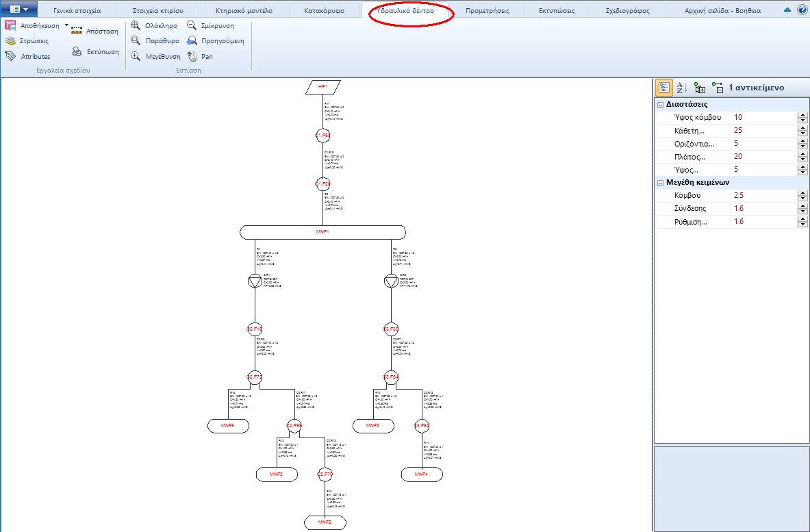Viewport: 810px width, 532px height.
Task: Increase Ύψος κόμβου with its stepper arrow
Action: click(802, 114)
